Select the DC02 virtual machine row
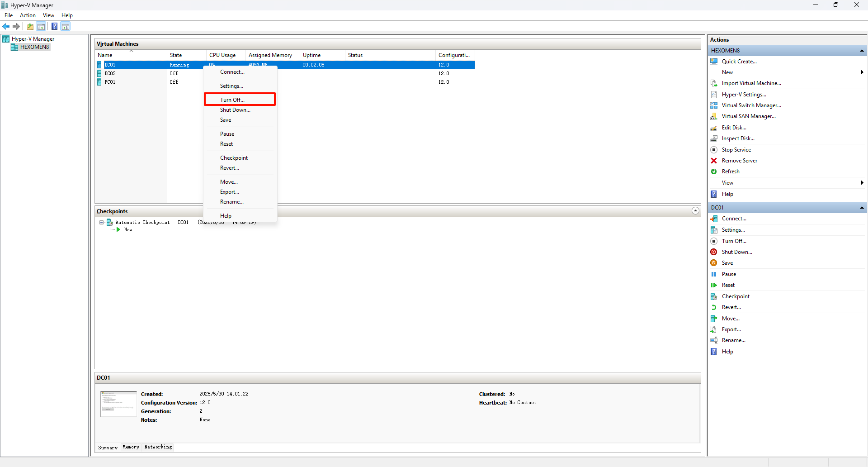The image size is (868, 467). coord(285,73)
